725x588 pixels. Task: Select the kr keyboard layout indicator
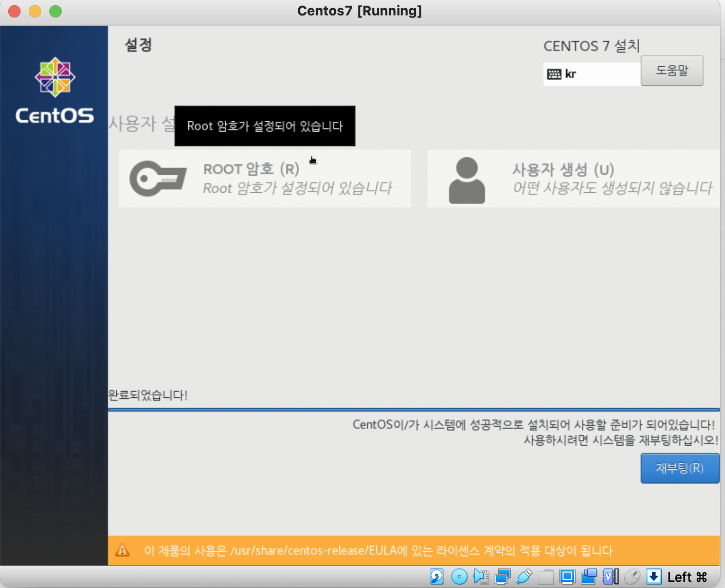point(592,74)
